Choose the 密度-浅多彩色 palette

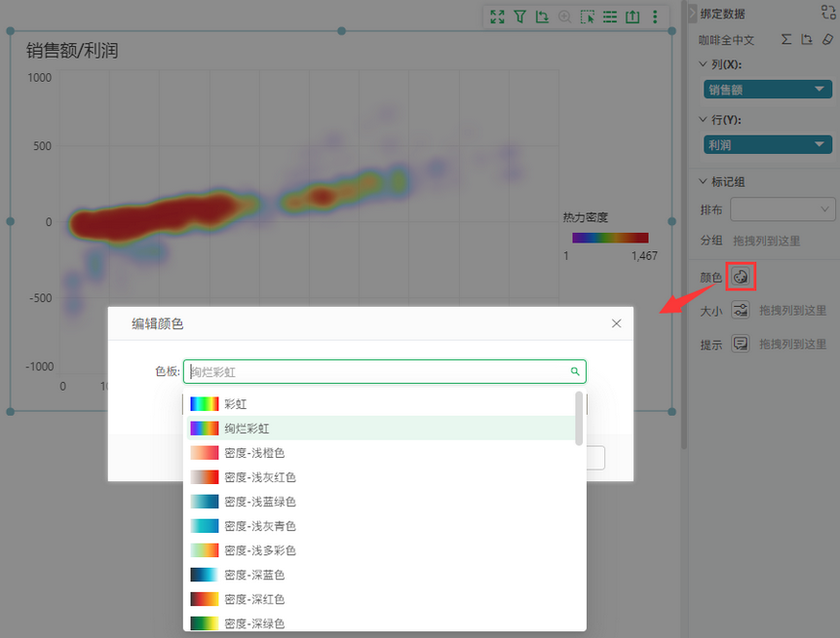coord(380,550)
